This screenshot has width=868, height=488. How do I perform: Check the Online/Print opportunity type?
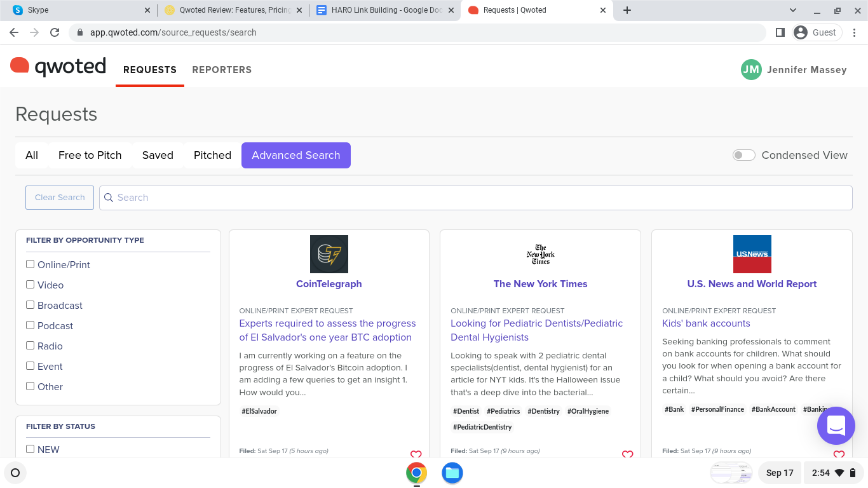pos(30,264)
